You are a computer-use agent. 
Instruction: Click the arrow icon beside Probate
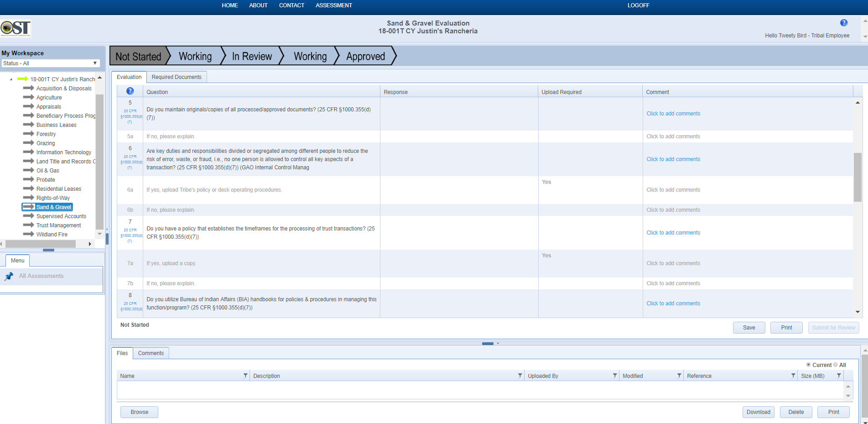[29, 179]
